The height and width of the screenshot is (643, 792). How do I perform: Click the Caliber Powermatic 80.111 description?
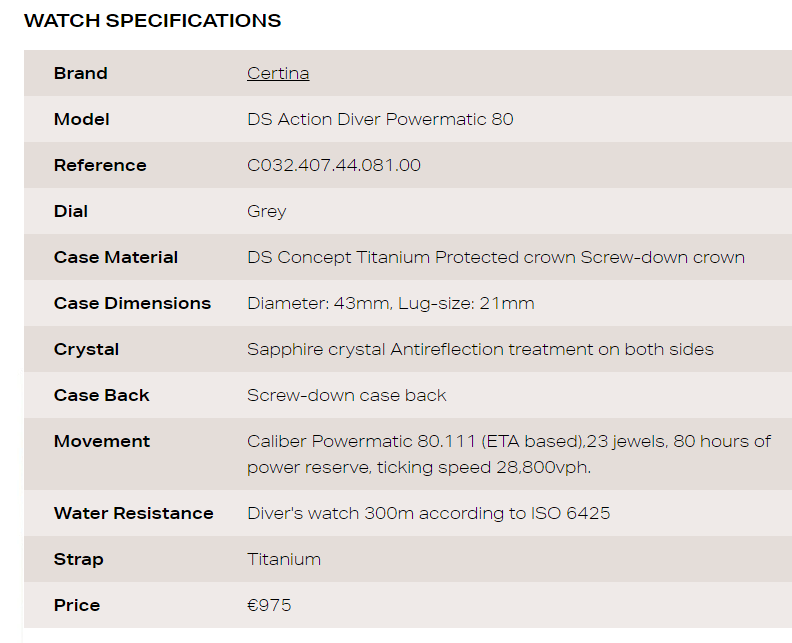point(509,454)
